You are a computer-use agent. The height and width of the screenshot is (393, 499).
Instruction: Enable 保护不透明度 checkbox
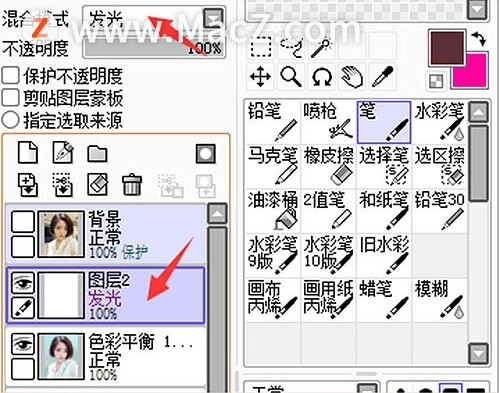pos(10,76)
